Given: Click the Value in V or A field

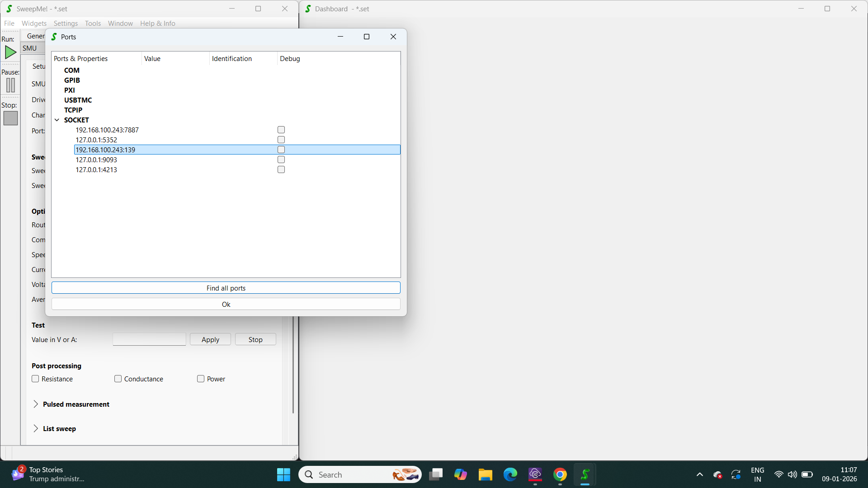Looking at the screenshot, I should point(149,339).
